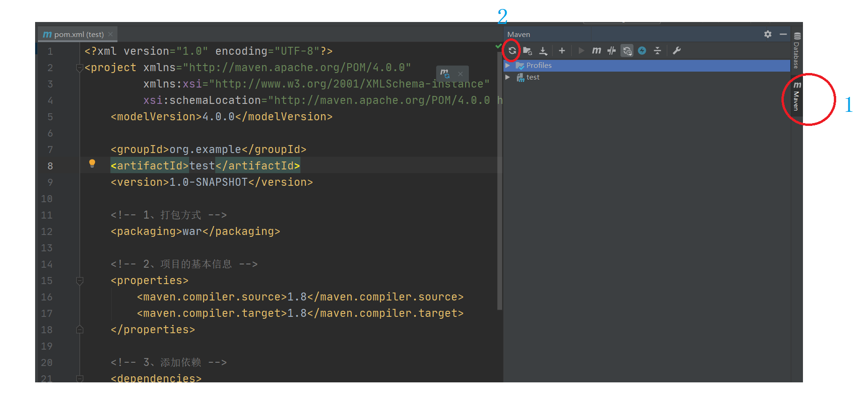This screenshot has width=868, height=417.
Task: Click the maven.compiler.target line
Action: click(x=300, y=314)
